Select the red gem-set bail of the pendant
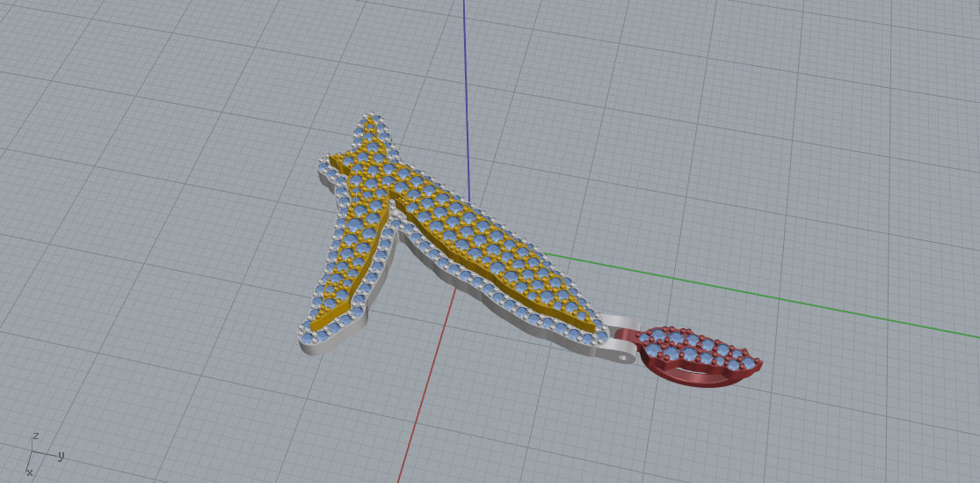Image resolution: width=980 pixels, height=483 pixels. pyautogui.click(x=695, y=357)
